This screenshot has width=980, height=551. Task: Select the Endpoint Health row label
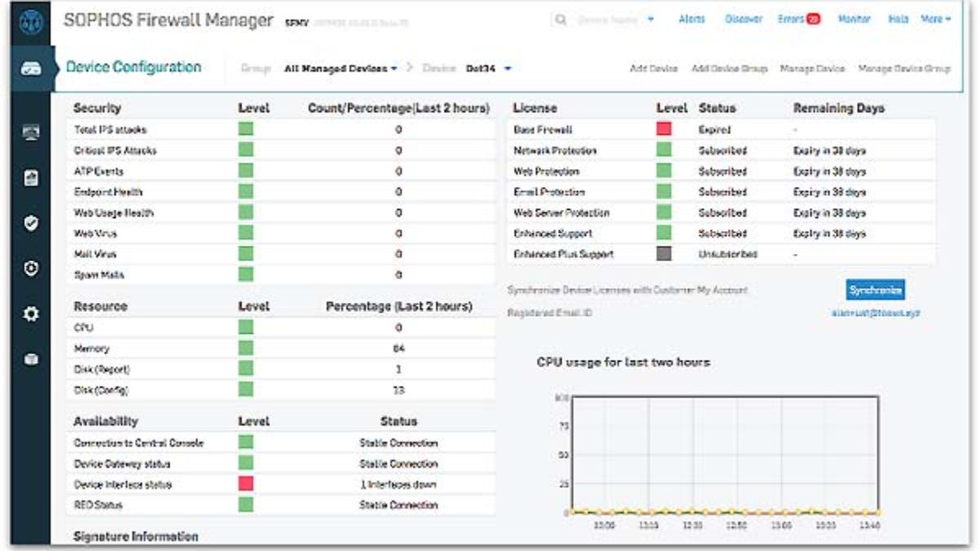pos(108,192)
